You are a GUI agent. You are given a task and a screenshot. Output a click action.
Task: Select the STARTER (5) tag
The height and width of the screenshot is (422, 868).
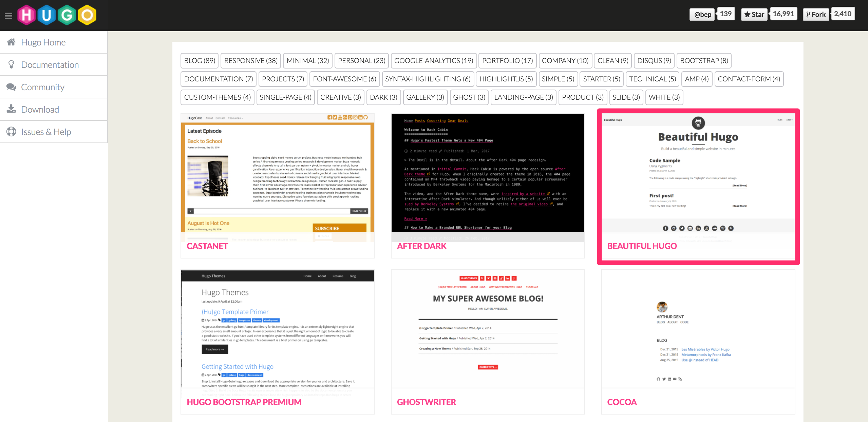click(602, 79)
